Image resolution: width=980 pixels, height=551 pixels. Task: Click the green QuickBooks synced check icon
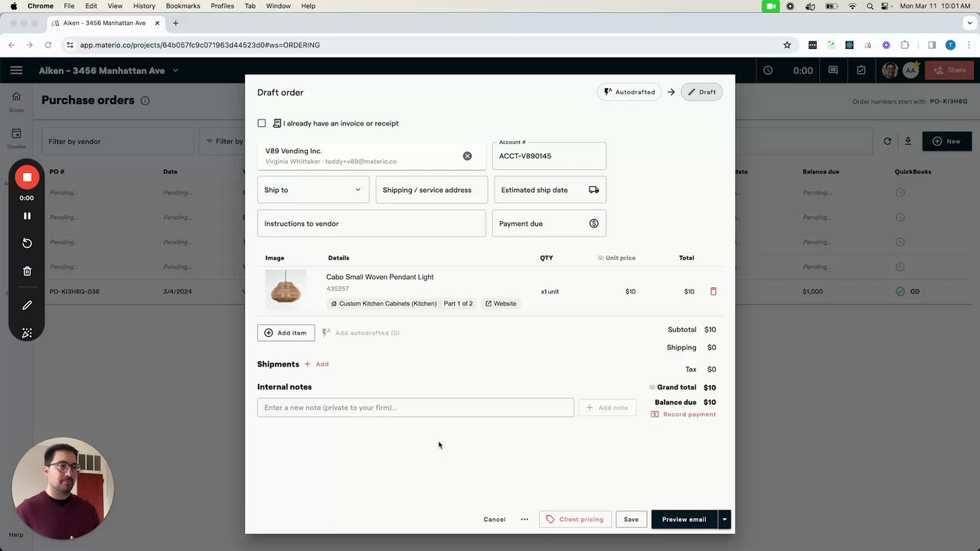(x=900, y=292)
